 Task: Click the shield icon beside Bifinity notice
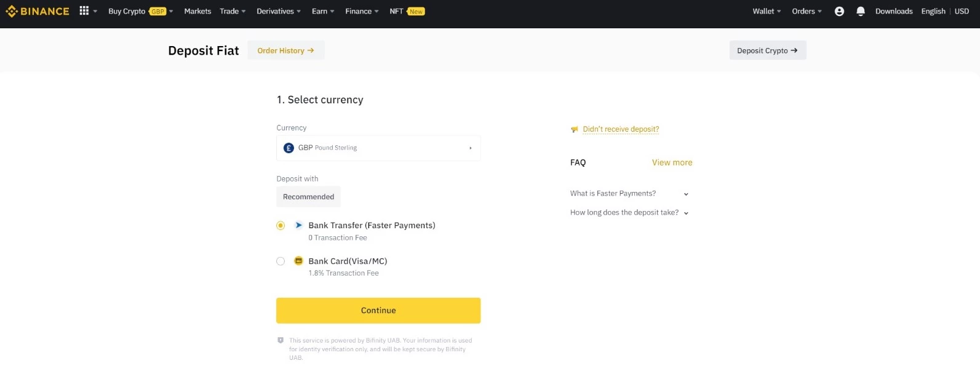[x=281, y=340]
